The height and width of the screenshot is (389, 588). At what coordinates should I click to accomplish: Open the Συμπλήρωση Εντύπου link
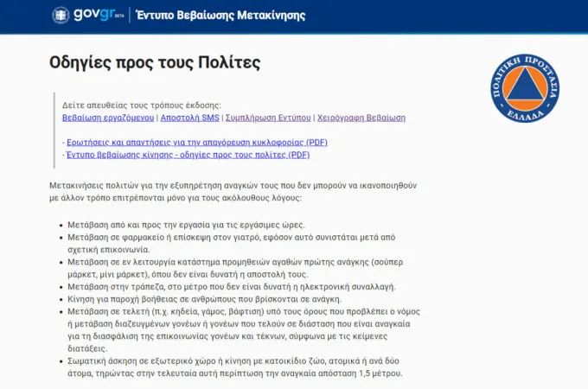point(268,118)
